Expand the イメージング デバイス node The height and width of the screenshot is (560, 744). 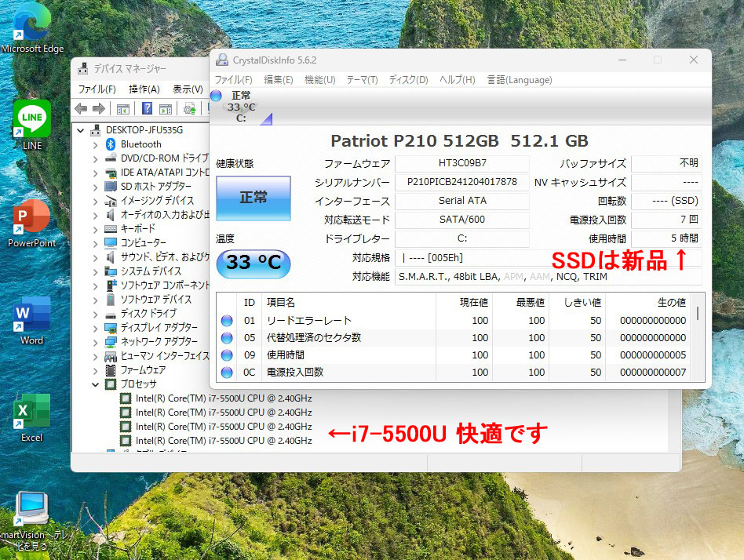coord(96,201)
